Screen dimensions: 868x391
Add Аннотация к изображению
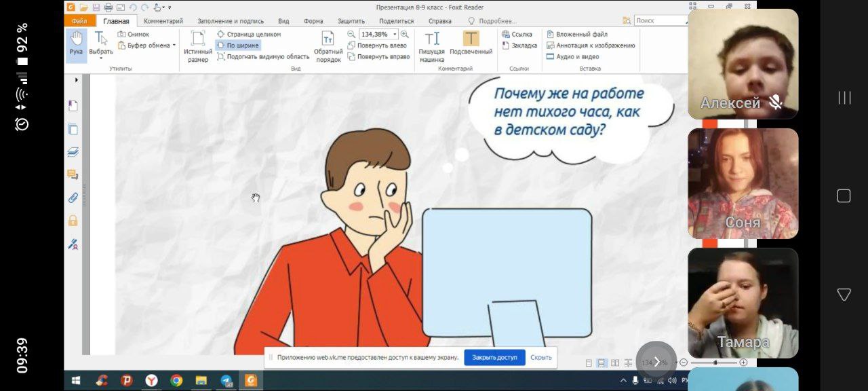pyautogui.click(x=591, y=45)
